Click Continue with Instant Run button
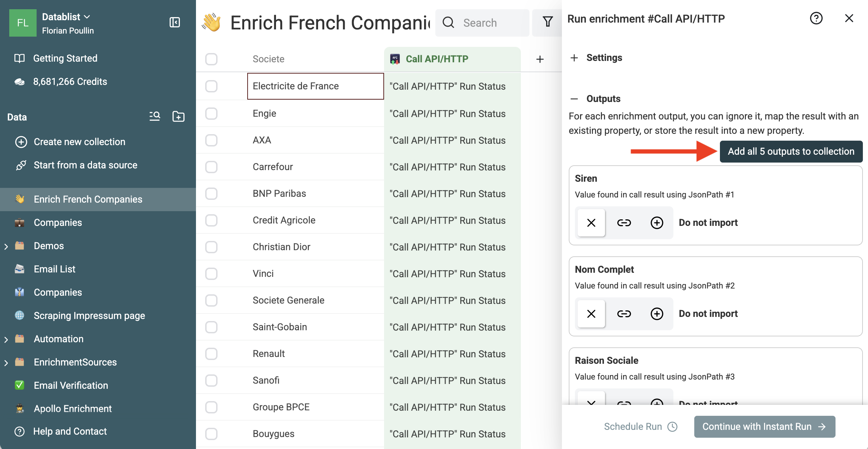 point(764,426)
